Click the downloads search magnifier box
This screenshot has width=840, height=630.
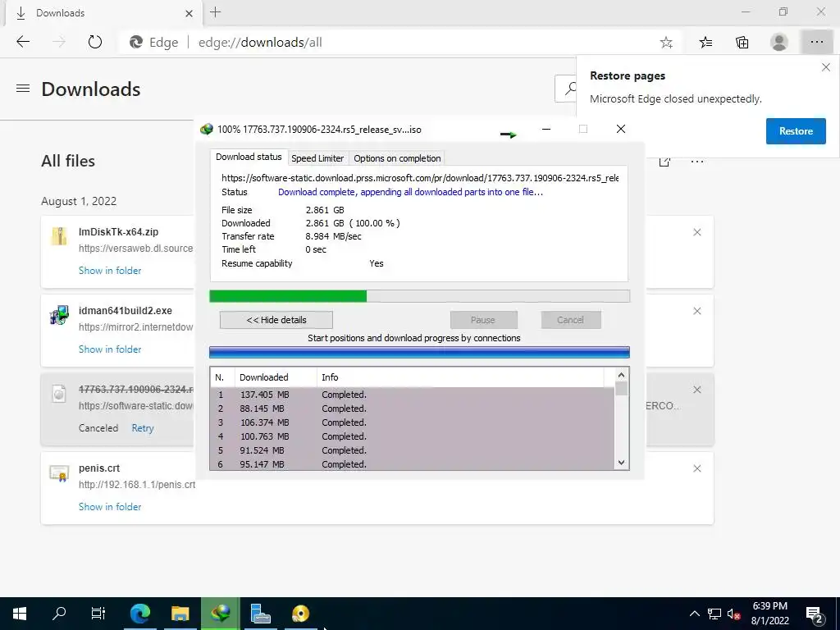[x=567, y=89]
